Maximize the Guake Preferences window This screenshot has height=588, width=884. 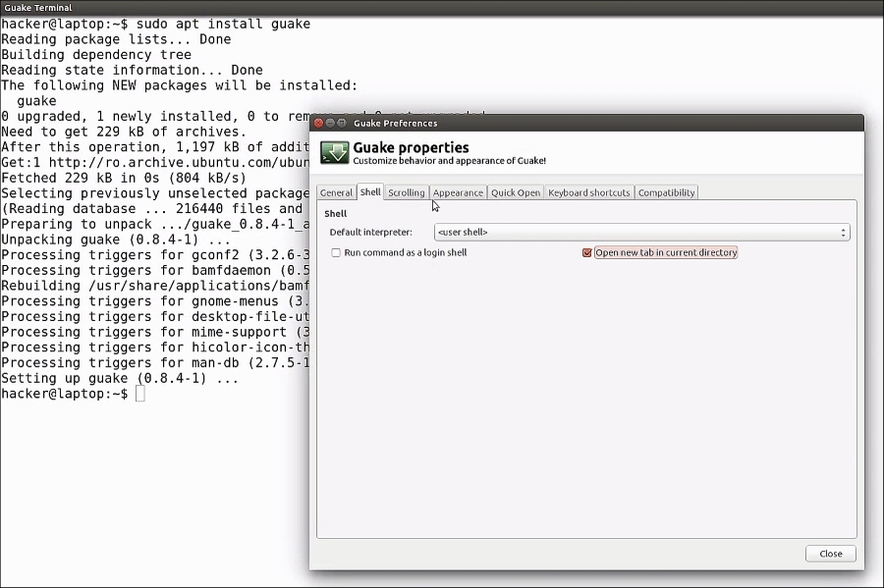coord(342,123)
